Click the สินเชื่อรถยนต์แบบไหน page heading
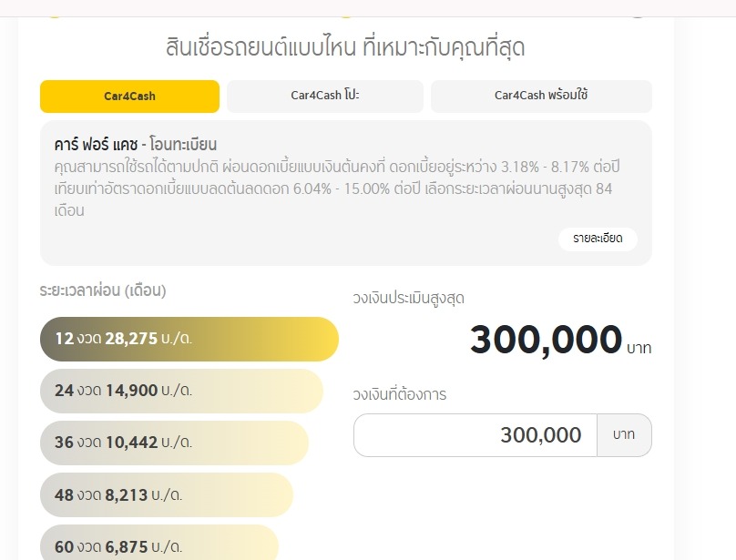The image size is (736, 560). coord(345,47)
